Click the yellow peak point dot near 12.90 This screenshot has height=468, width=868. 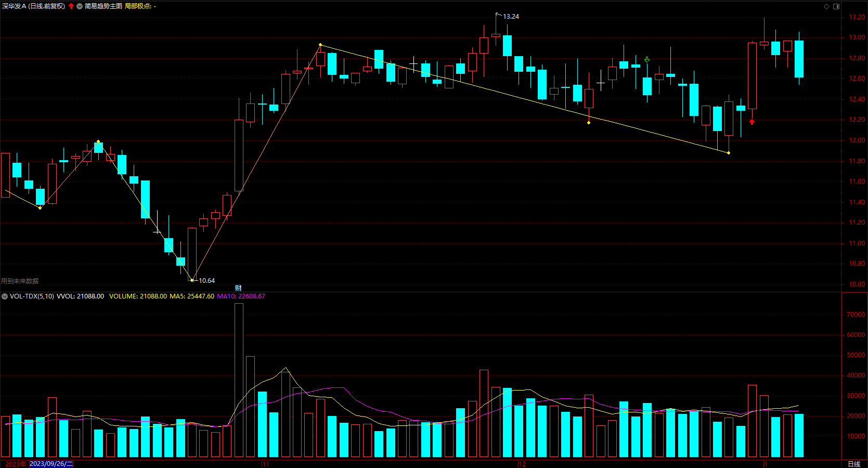click(320, 45)
